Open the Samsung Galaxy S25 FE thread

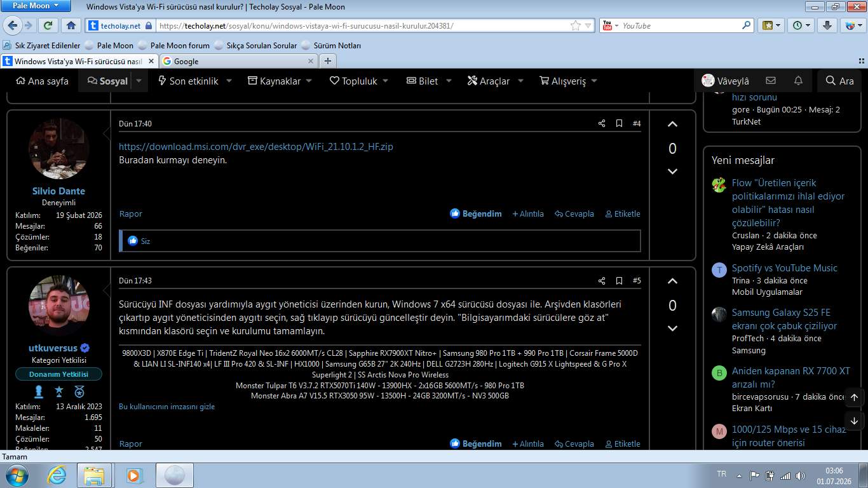784,319
